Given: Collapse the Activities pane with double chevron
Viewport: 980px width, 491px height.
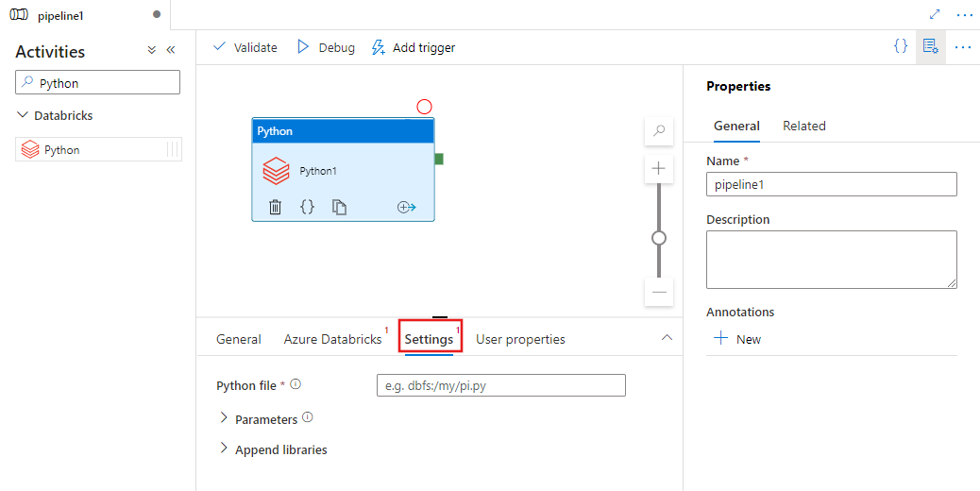Looking at the screenshot, I should pyautogui.click(x=171, y=50).
